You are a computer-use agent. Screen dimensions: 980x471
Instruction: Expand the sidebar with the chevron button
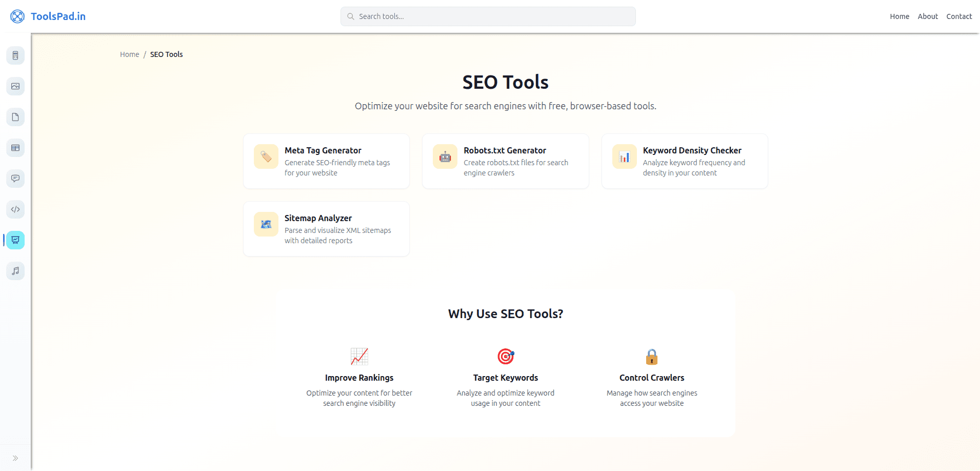click(x=15, y=458)
